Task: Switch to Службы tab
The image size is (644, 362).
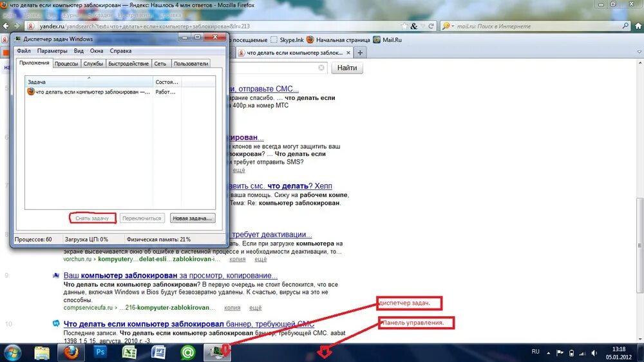Action: [x=93, y=64]
